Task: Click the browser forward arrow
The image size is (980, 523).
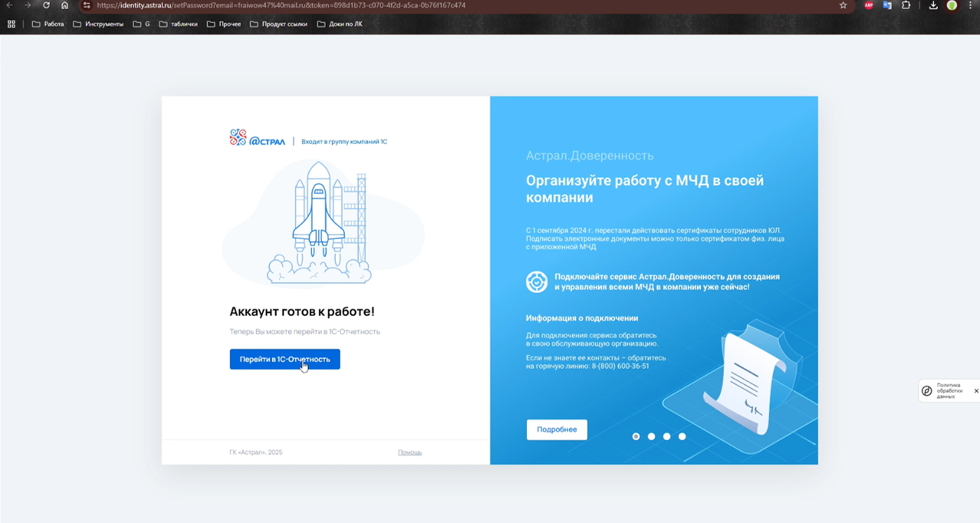Action: click(x=28, y=5)
